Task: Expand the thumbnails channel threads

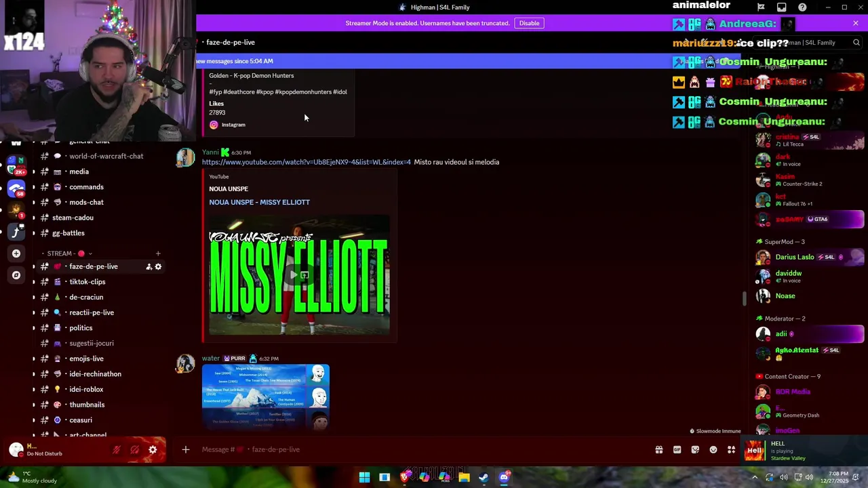Action: [x=34, y=405]
